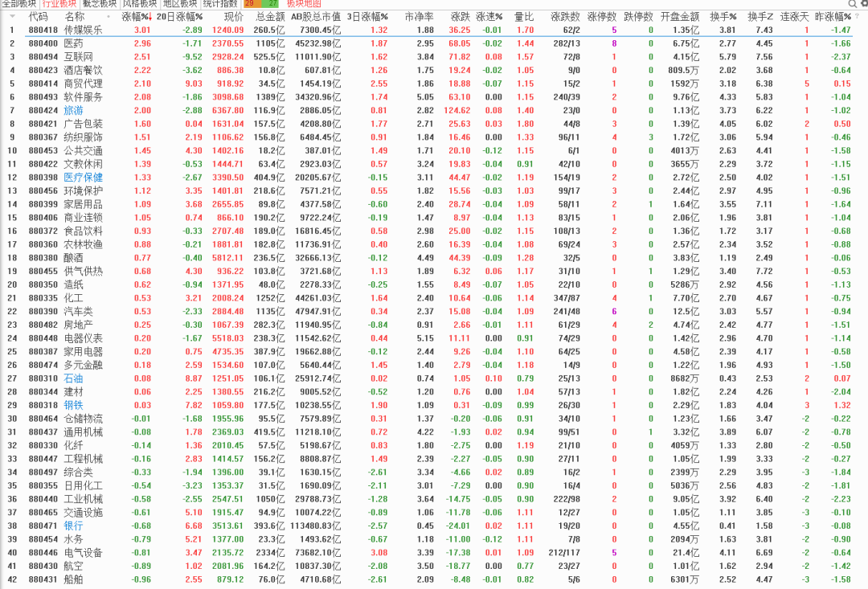The width and height of the screenshot is (868, 589).
Task: Select the 酿酒 sector name
Action: [x=74, y=258]
